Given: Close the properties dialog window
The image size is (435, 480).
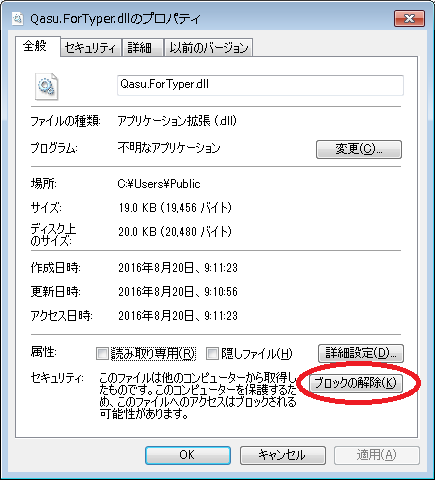Looking at the screenshot, I should coord(409,18).
